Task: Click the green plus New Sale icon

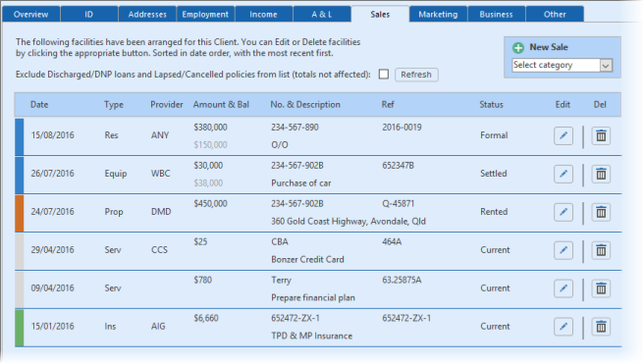Action: point(518,48)
